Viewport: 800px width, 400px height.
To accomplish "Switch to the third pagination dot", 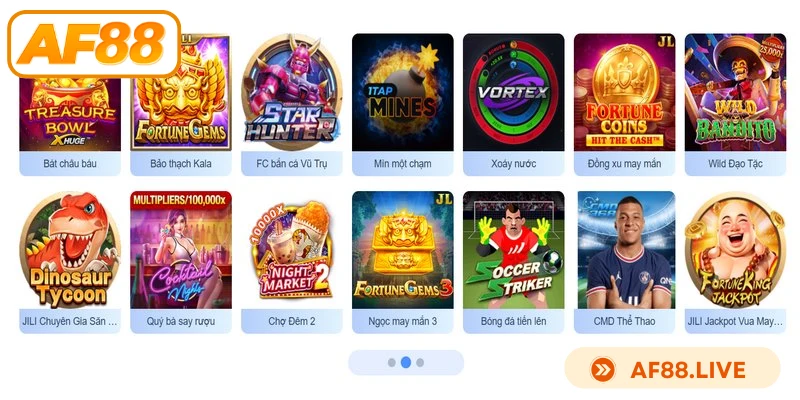I will tap(420, 363).
